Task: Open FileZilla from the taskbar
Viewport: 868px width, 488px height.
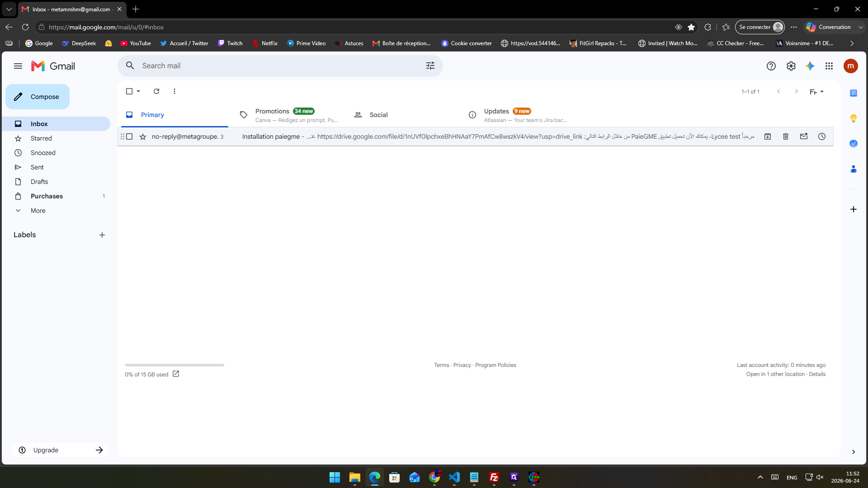Action: [x=494, y=477]
